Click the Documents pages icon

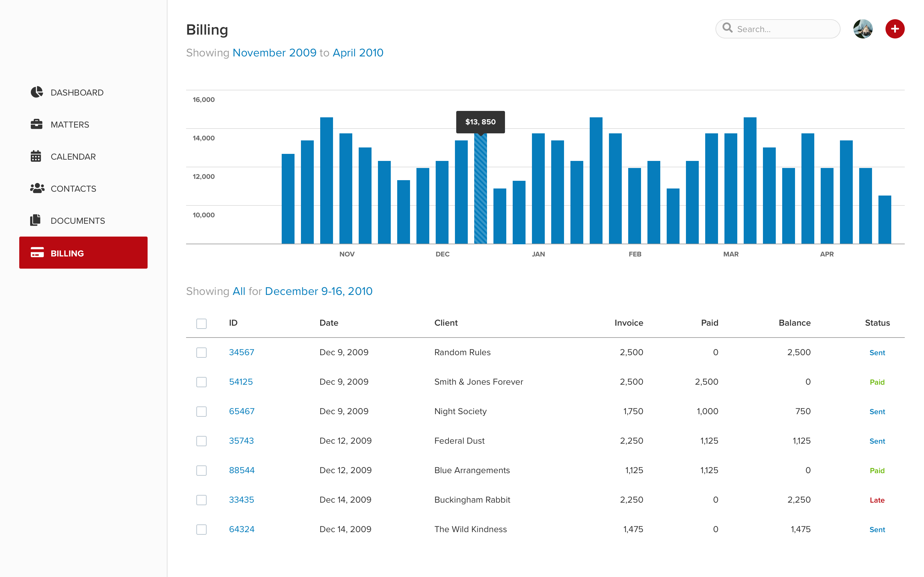[36, 220]
